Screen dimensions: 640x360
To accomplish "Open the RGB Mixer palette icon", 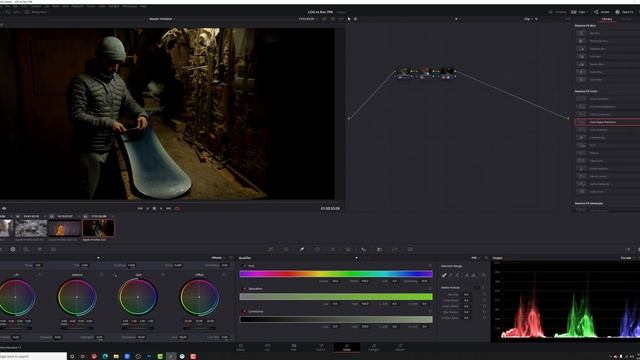I will click(x=40, y=249).
